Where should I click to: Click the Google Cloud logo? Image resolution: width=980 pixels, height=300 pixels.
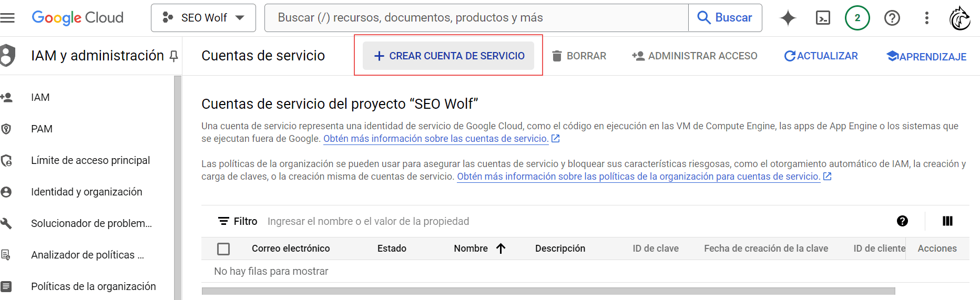point(78,18)
